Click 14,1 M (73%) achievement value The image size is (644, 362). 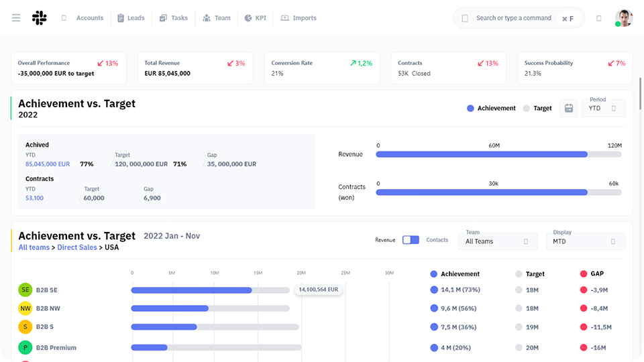click(x=460, y=290)
